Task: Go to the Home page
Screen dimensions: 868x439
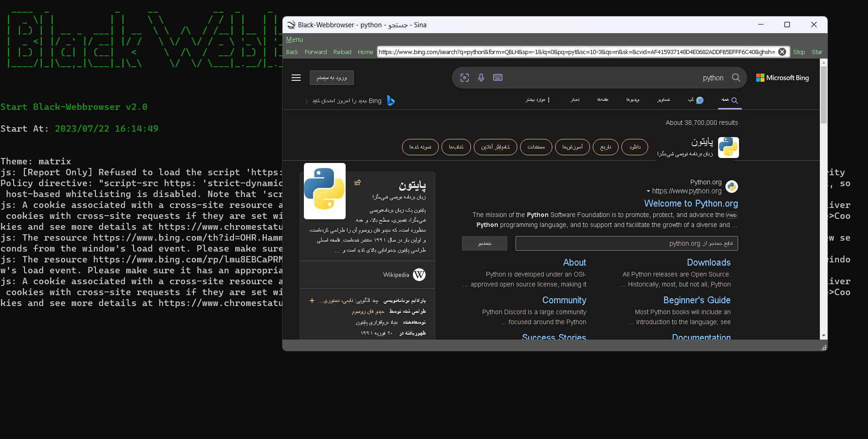Action: point(365,52)
